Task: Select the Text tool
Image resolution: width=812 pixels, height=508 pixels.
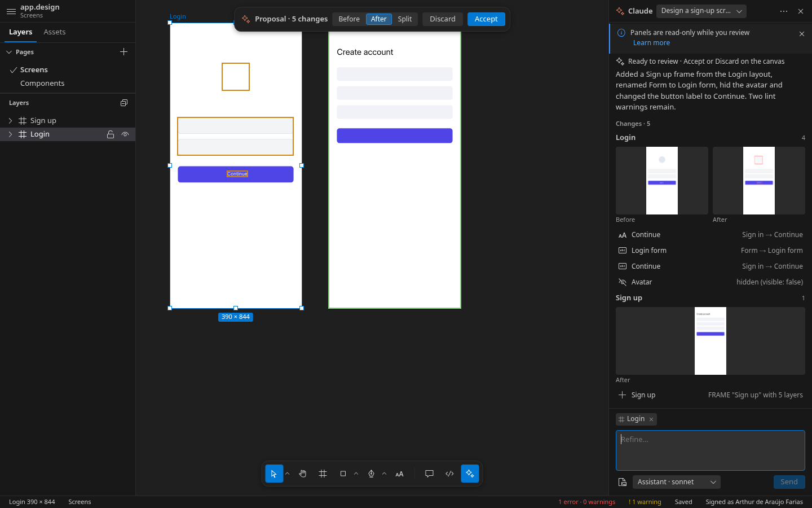Action: [399, 474]
